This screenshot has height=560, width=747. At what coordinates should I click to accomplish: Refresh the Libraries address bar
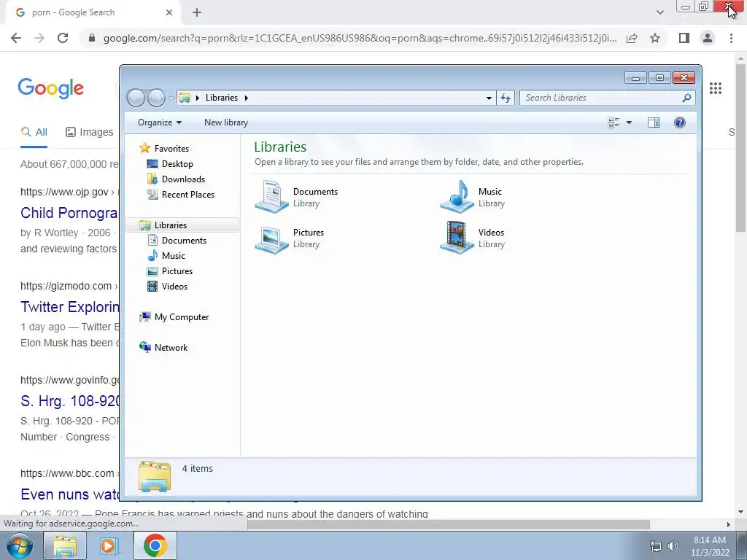(506, 98)
